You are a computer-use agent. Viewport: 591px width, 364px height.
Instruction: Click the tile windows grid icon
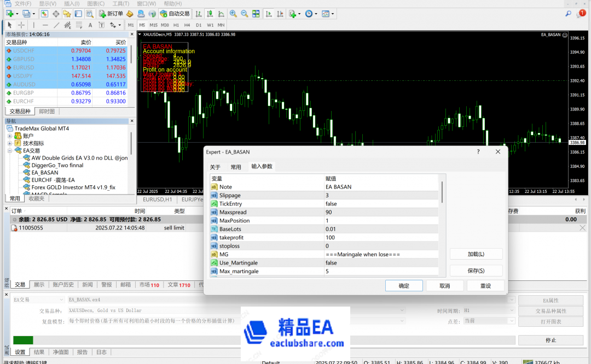point(254,14)
